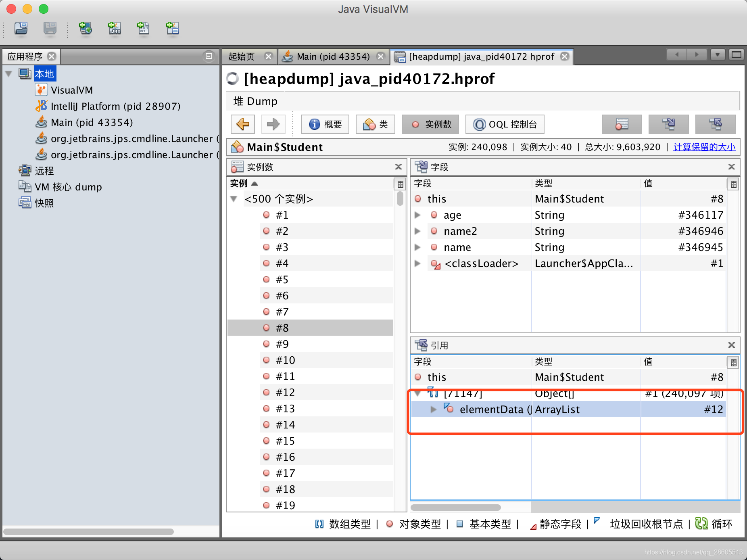Click the Save snapshot toolbar icon
The width and height of the screenshot is (747, 560).
(x=50, y=28)
